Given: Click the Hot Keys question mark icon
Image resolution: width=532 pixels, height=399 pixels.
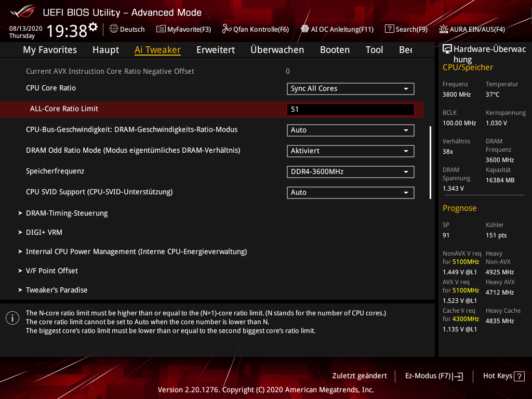Looking at the screenshot, I should (519, 376).
